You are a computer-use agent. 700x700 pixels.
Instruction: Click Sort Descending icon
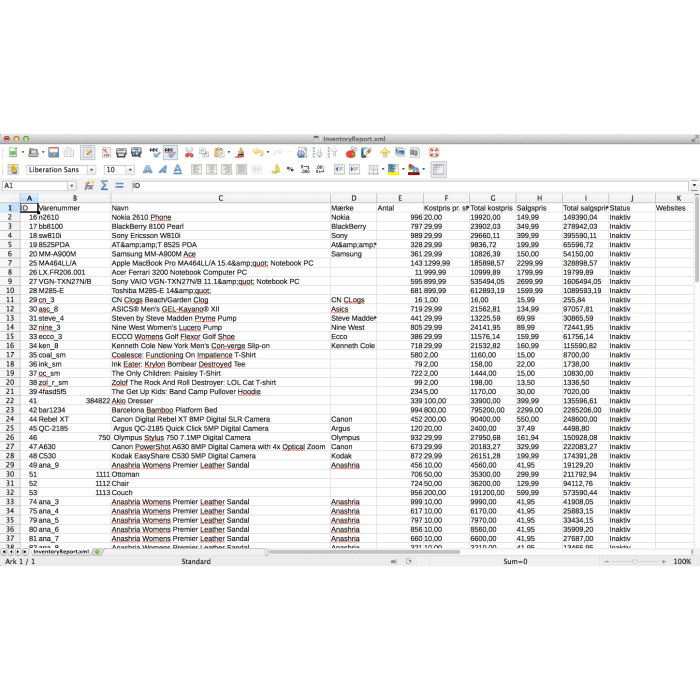[333, 153]
